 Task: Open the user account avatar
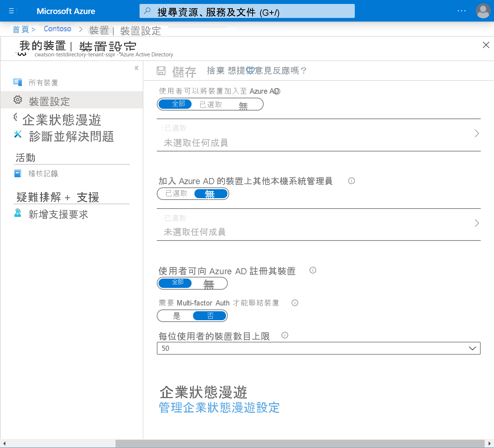click(x=483, y=11)
